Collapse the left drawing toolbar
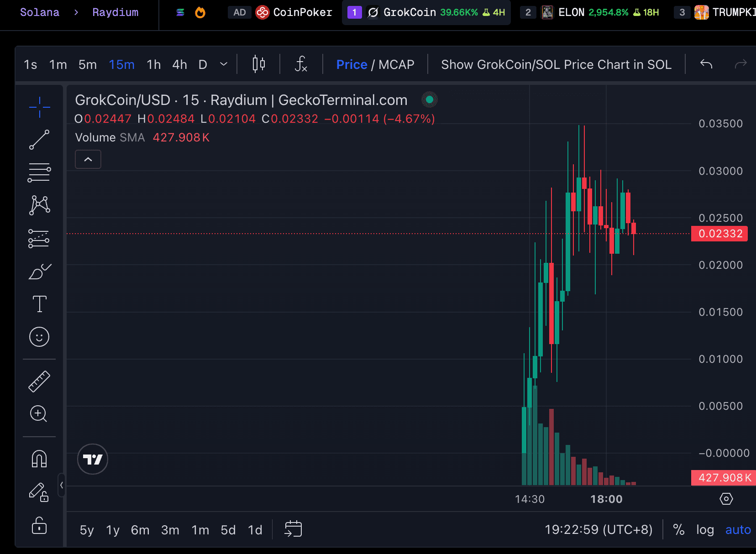This screenshot has width=756, height=554. pyautogui.click(x=62, y=486)
